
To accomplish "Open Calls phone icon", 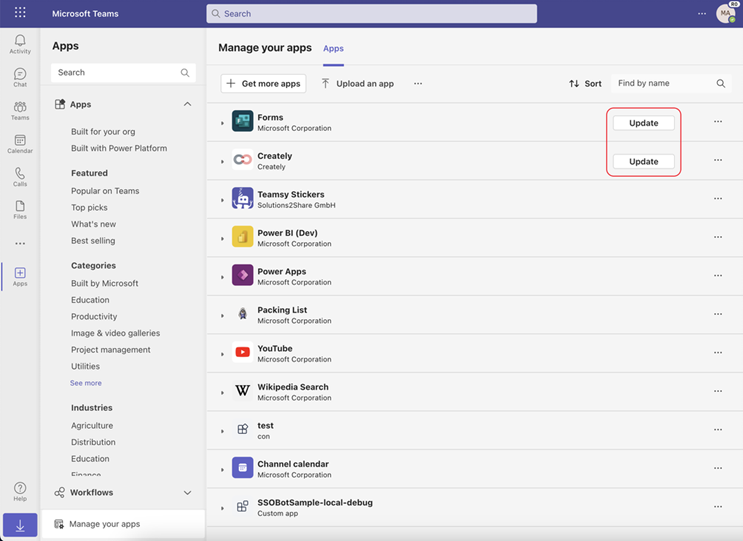I will [20, 177].
